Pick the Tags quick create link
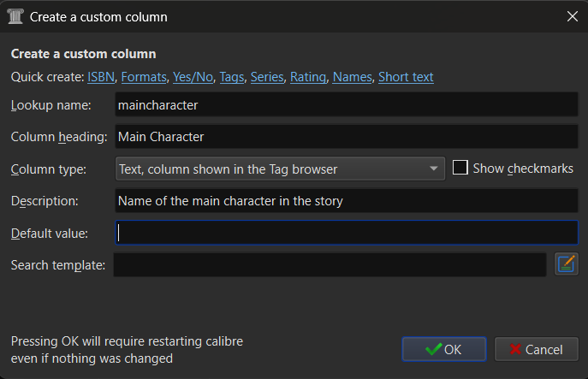The width and height of the screenshot is (588, 379). coord(232,77)
